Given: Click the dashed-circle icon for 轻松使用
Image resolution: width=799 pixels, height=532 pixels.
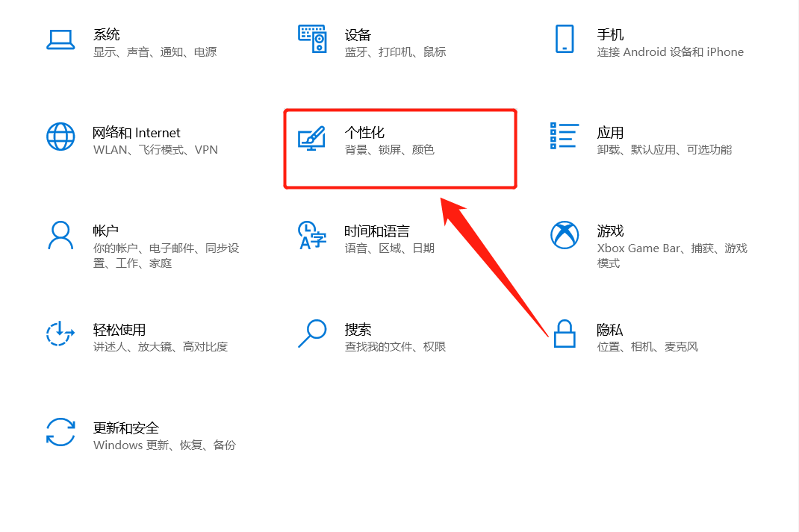Looking at the screenshot, I should click(x=60, y=334).
